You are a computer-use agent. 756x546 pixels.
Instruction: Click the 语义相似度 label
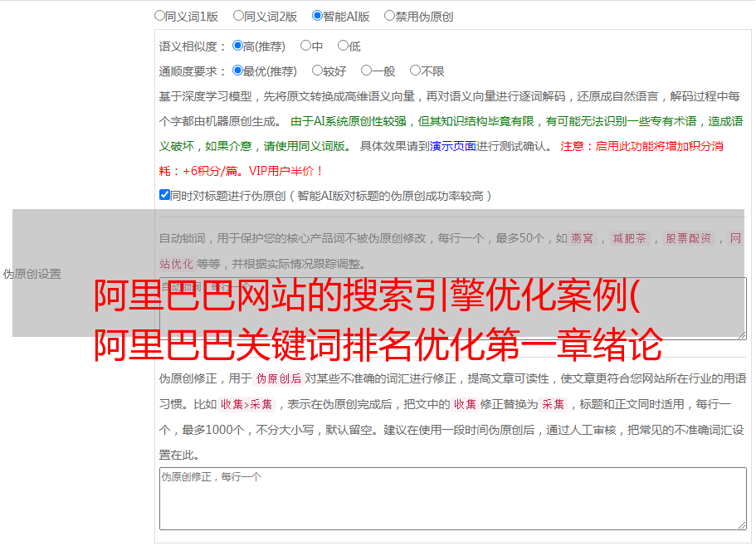click(x=193, y=46)
